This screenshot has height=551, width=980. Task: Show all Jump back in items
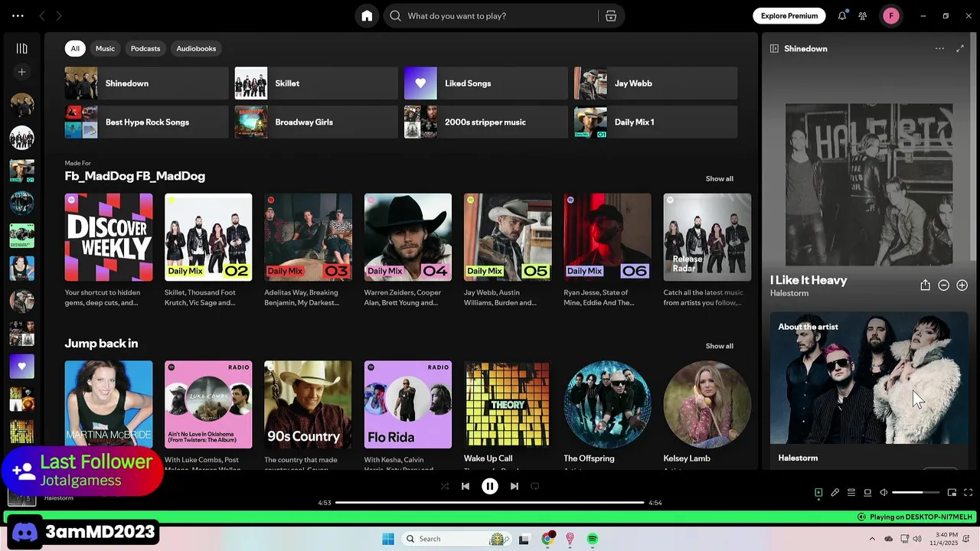[x=719, y=346]
